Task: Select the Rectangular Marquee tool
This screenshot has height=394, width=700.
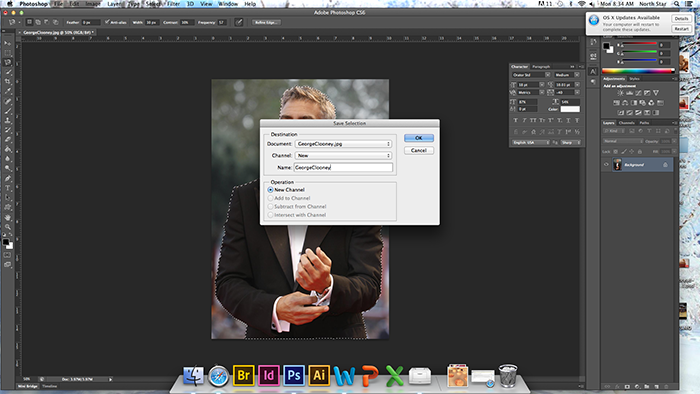Action: tap(8, 53)
